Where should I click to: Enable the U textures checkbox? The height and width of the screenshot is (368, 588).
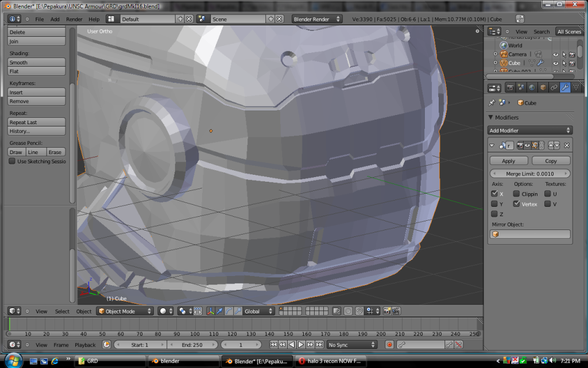[x=547, y=194]
